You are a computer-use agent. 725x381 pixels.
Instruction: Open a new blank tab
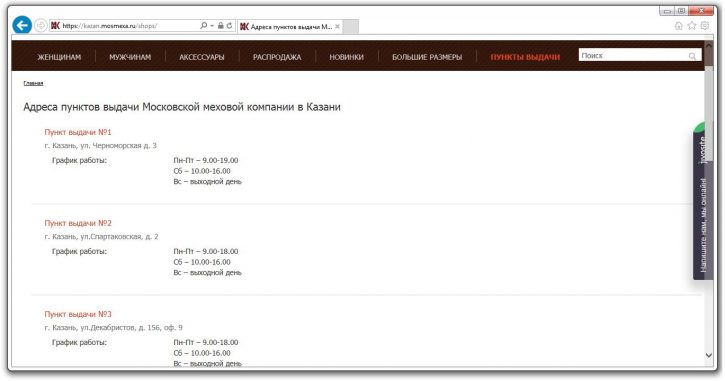pyautogui.click(x=351, y=27)
